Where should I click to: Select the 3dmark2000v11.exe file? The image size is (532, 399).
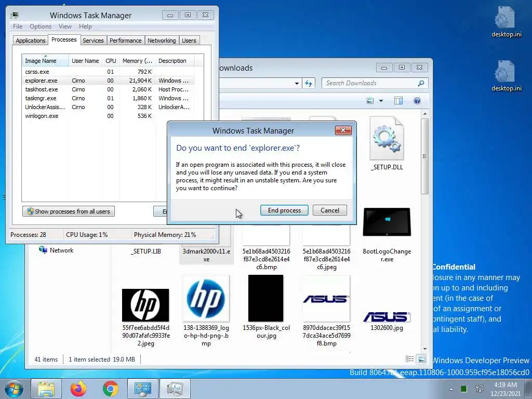206,255
